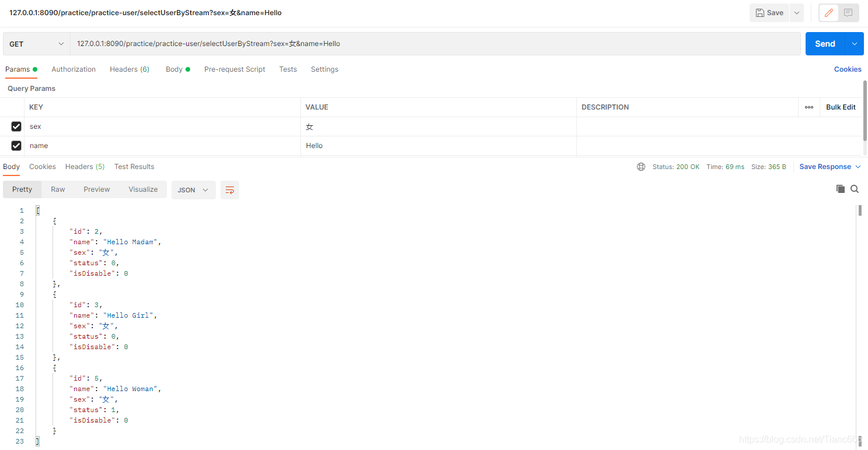The image size is (868, 450).
Task: Click the wrap lines icon
Action: tap(230, 190)
